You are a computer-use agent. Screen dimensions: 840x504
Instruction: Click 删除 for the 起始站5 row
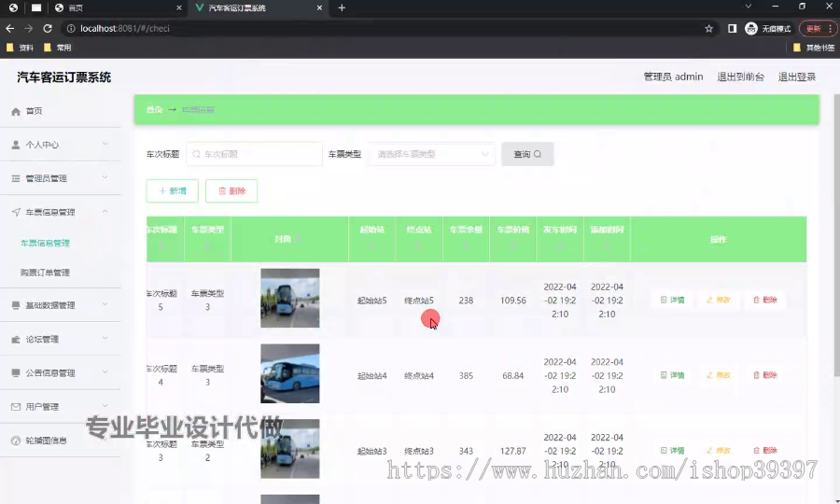pyautogui.click(x=765, y=300)
